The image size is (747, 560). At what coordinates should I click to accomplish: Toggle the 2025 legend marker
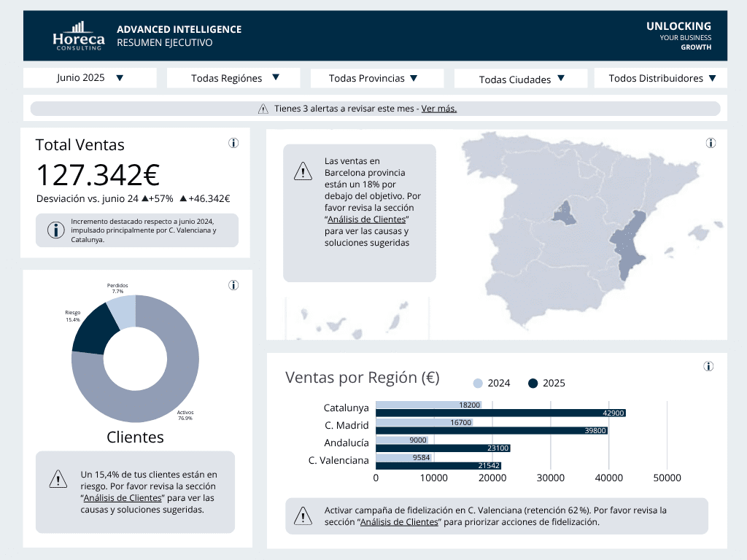pos(533,383)
